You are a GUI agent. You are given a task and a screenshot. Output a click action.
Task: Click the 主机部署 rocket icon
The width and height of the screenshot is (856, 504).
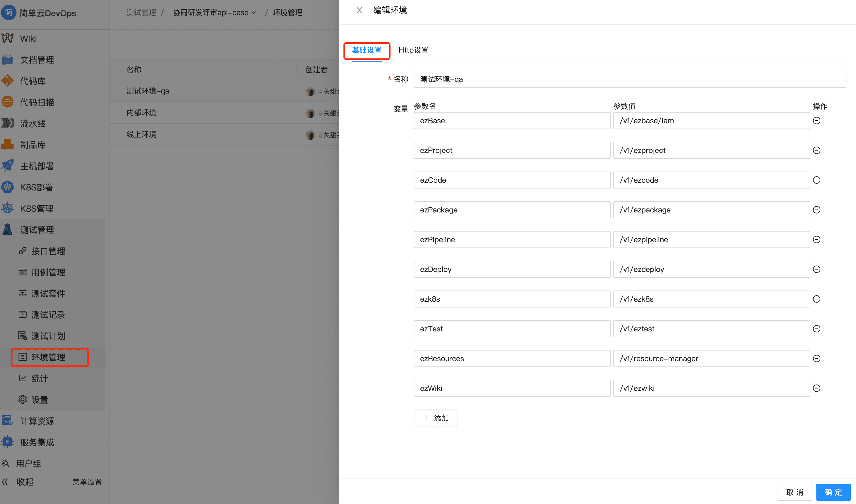click(x=7, y=166)
